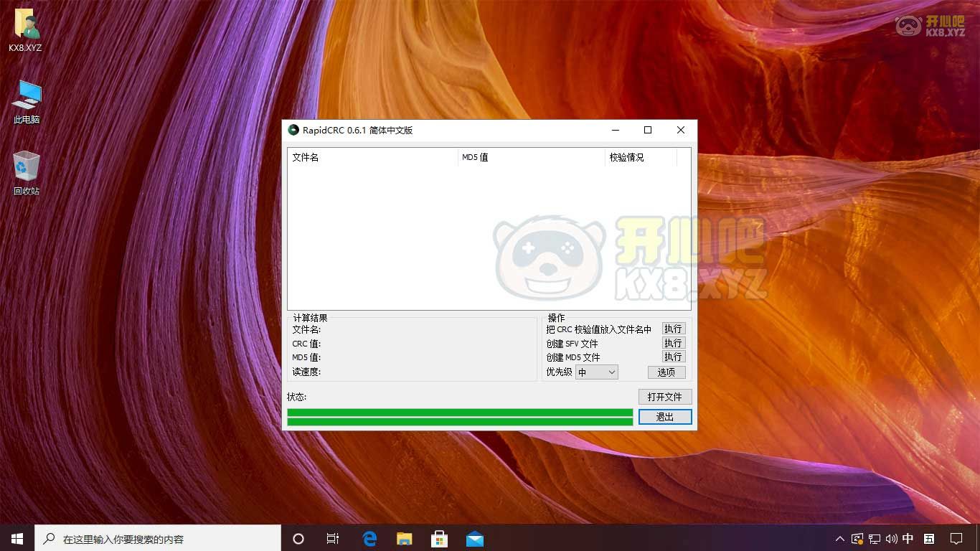Screen dimensions: 980x551
Task: Click the 状态: status label
Action: [x=297, y=397]
